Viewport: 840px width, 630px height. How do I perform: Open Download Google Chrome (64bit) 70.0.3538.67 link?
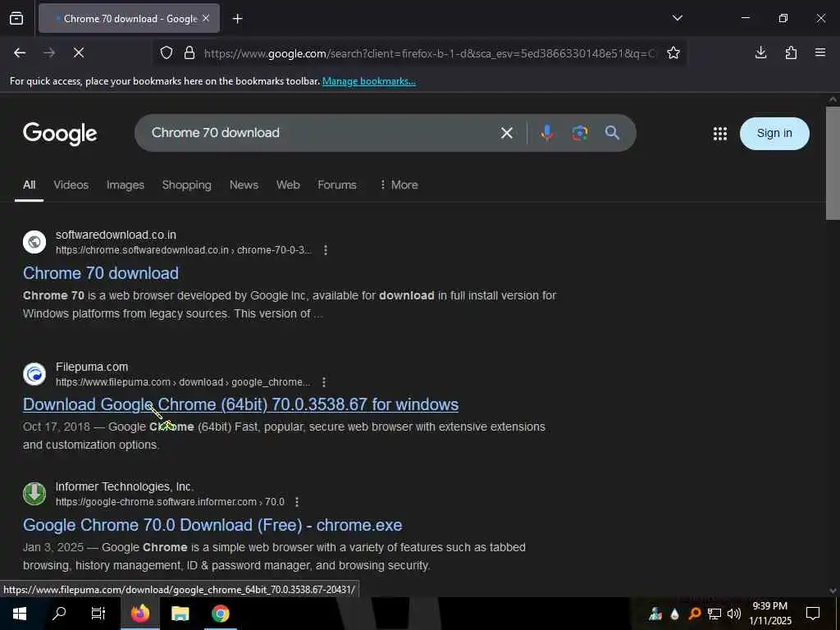tap(240, 404)
